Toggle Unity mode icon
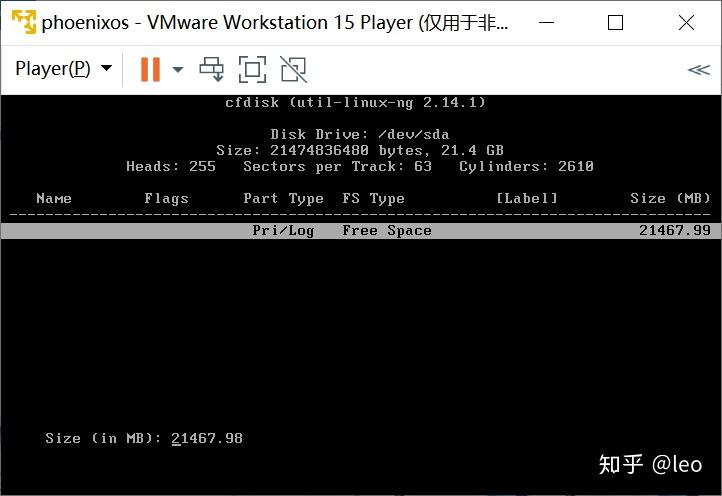This screenshot has width=722, height=496. click(293, 70)
